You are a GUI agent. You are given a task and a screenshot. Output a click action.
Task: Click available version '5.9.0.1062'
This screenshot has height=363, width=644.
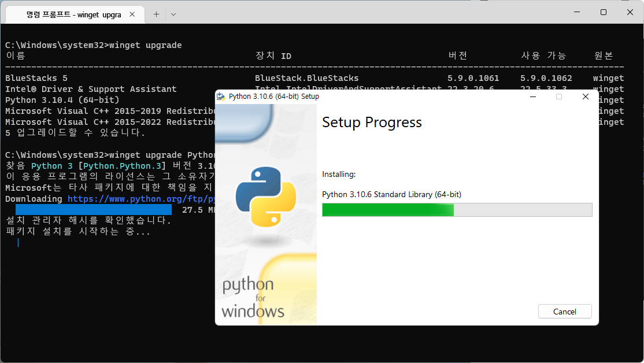546,78
